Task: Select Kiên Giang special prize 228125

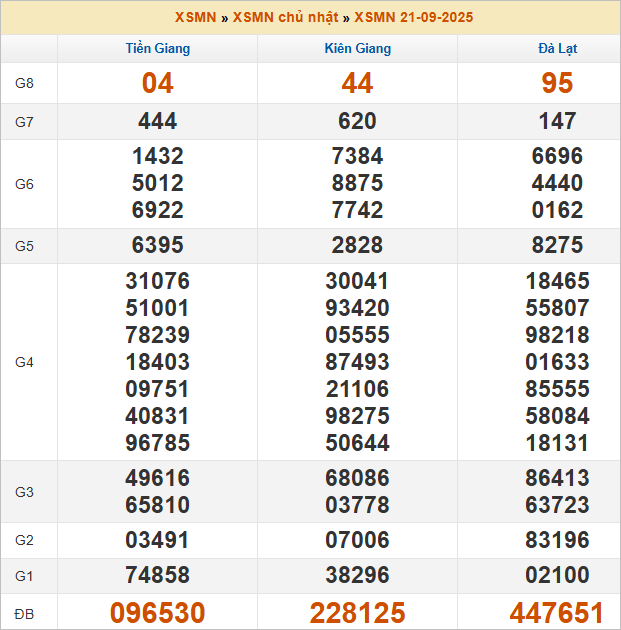Action: tap(357, 613)
